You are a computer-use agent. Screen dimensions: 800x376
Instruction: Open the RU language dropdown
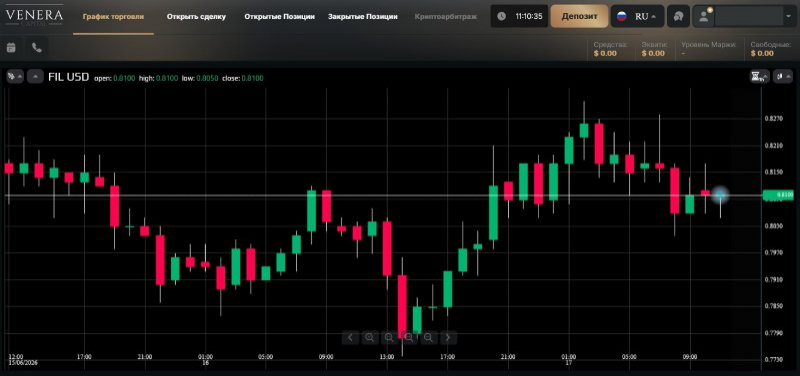[637, 16]
